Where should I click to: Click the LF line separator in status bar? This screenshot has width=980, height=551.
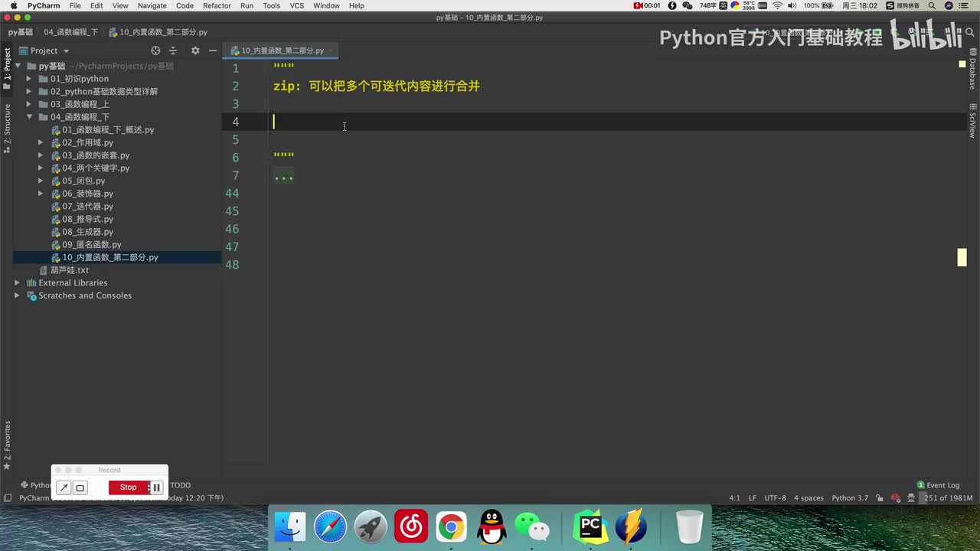(x=752, y=498)
